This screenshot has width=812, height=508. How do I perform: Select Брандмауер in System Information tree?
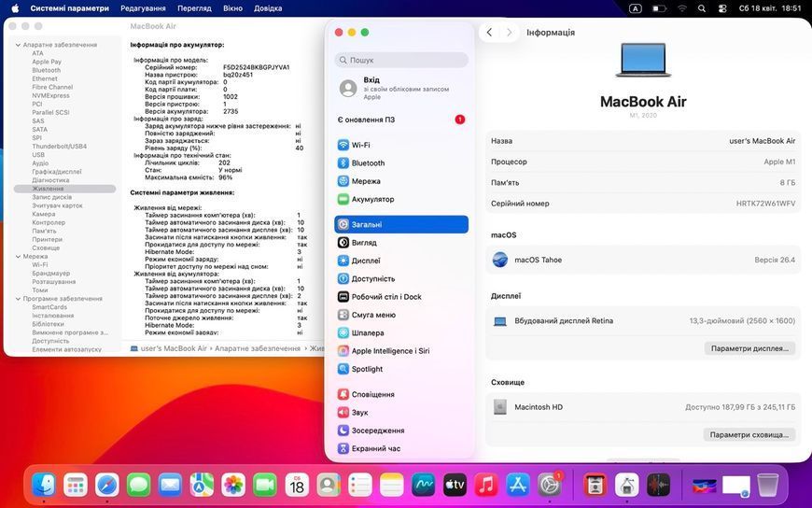pos(50,274)
